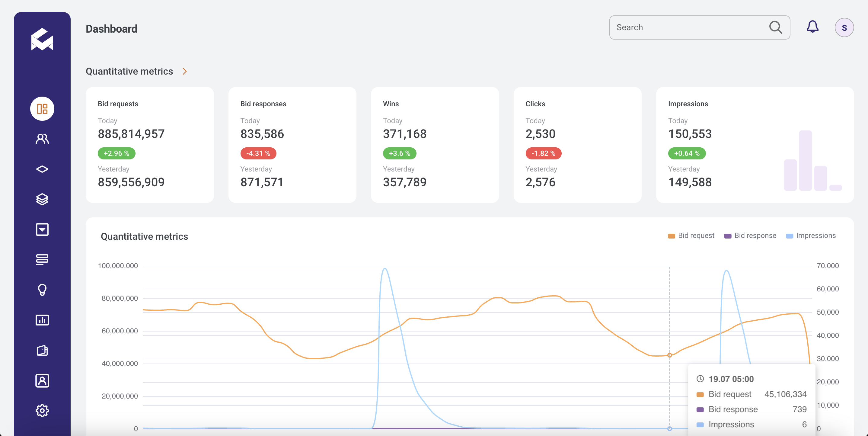Open the bar chart reports sidebar icon

pyautogui.click(x=42, y=320)
